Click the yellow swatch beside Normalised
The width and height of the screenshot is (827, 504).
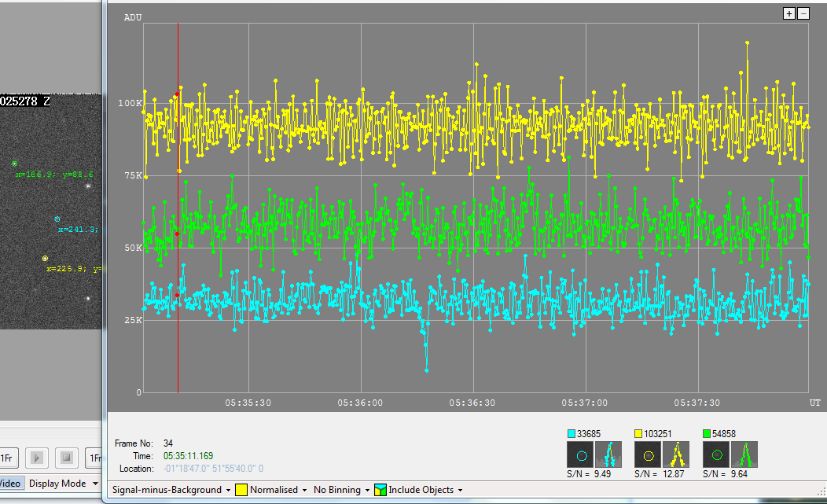(241, 490)
